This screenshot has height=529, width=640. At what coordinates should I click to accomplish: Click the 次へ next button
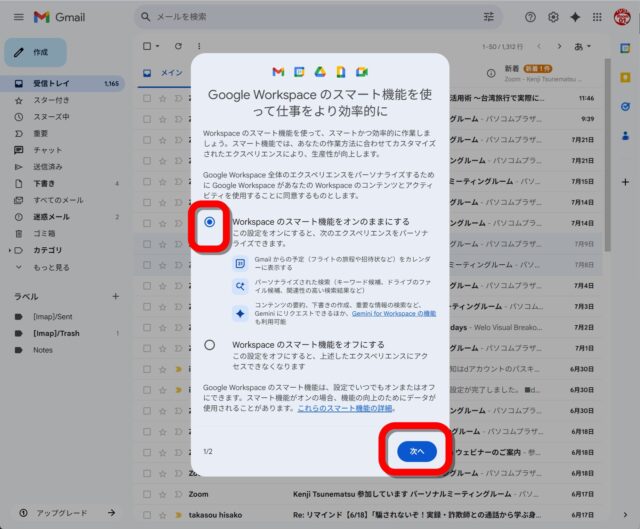(x=417, y=451)
